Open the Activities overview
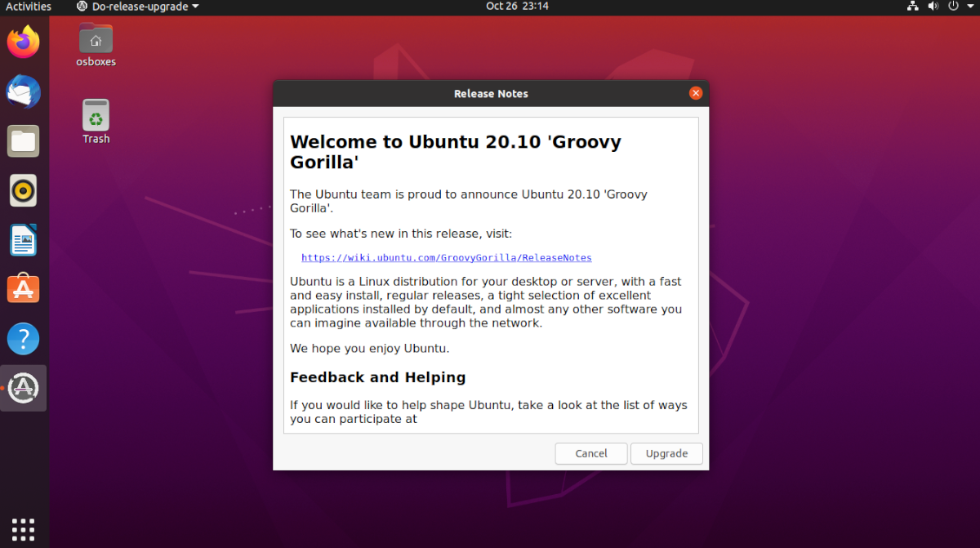Screen dimensions: 980x548 click(29, 7)
